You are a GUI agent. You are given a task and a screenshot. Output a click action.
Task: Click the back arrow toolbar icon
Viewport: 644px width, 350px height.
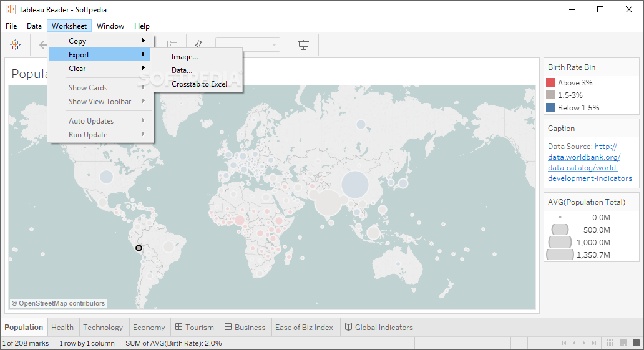tap(42, 45)
